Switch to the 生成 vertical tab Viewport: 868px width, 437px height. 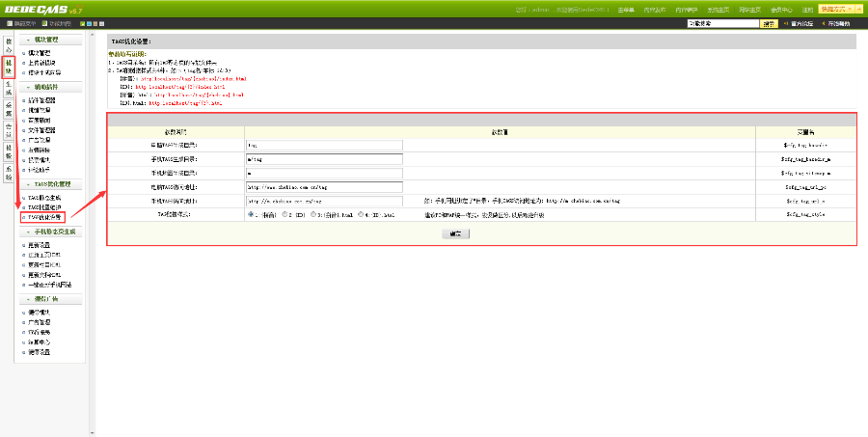(x=9, y=88)
